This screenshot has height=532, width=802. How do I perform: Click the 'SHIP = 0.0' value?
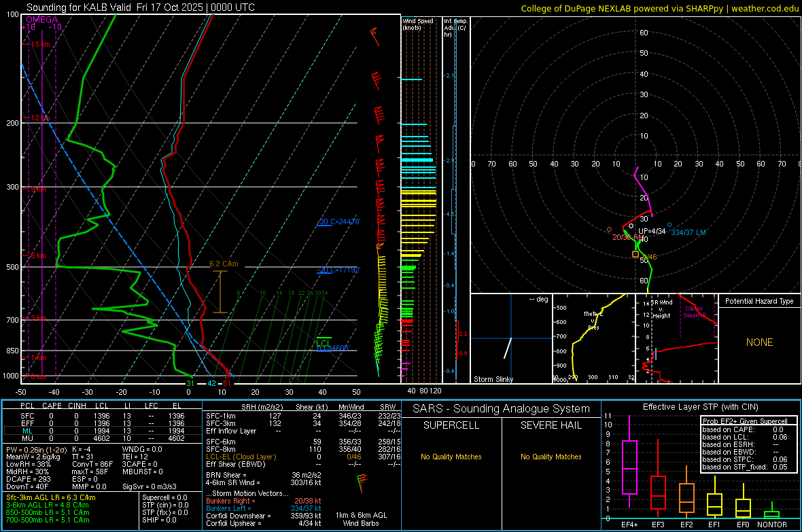click(159, 520)
